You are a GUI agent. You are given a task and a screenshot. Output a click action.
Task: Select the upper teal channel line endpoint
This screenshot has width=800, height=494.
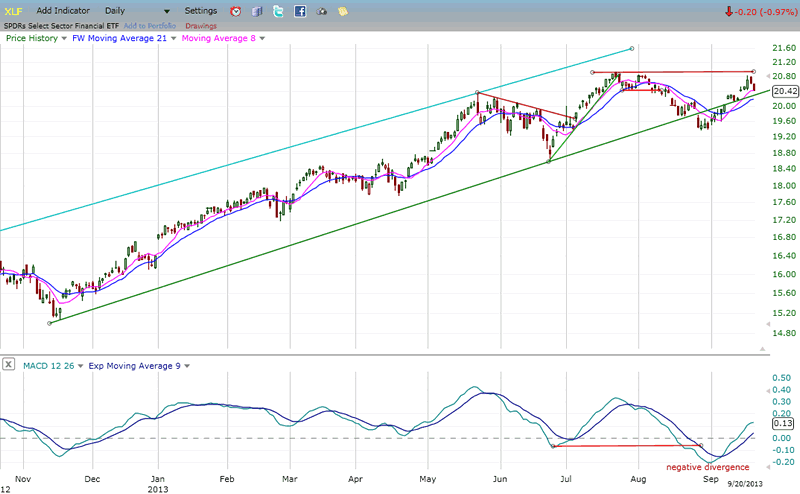pos(631,48)
